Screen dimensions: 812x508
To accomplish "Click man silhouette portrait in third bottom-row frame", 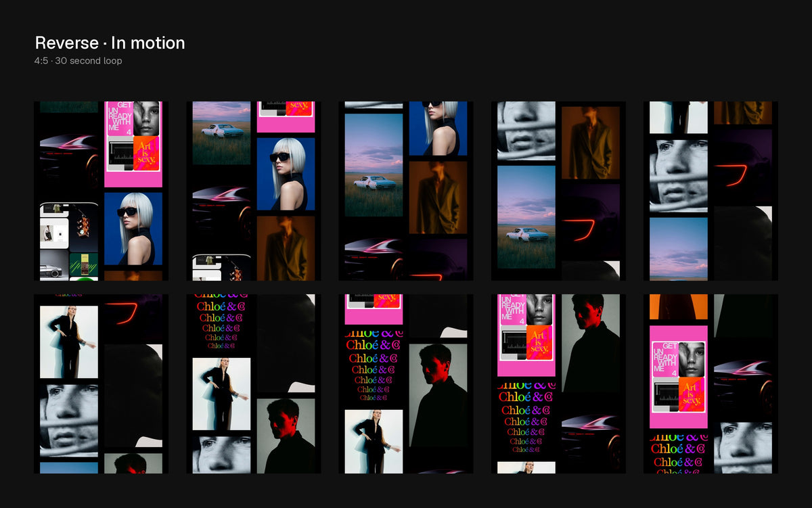I will [x=438, y=395].
